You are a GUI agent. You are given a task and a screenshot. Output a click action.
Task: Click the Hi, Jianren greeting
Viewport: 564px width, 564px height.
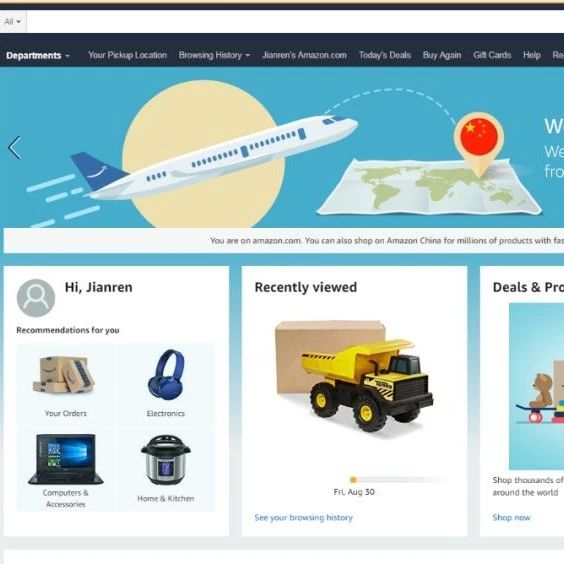[99, 287]
